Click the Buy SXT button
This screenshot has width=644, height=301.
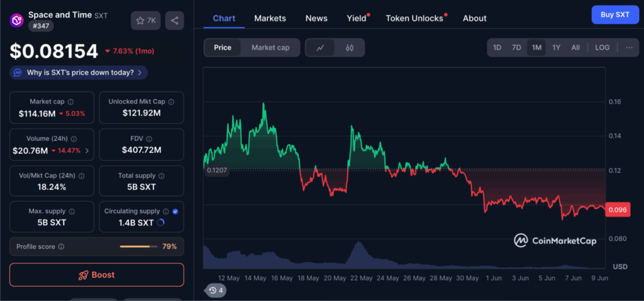614,14
